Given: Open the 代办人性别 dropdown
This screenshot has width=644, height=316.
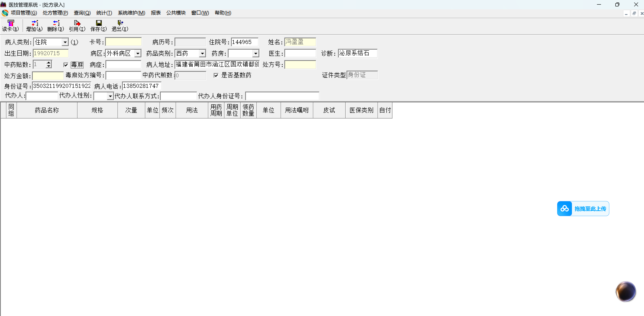Looking at the screenshot, I should [x=110, y=96].
